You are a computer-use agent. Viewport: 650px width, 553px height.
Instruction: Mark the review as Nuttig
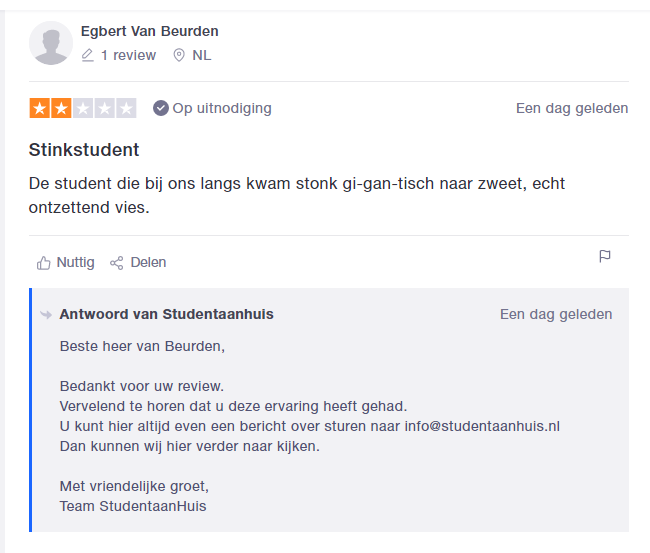75,262
